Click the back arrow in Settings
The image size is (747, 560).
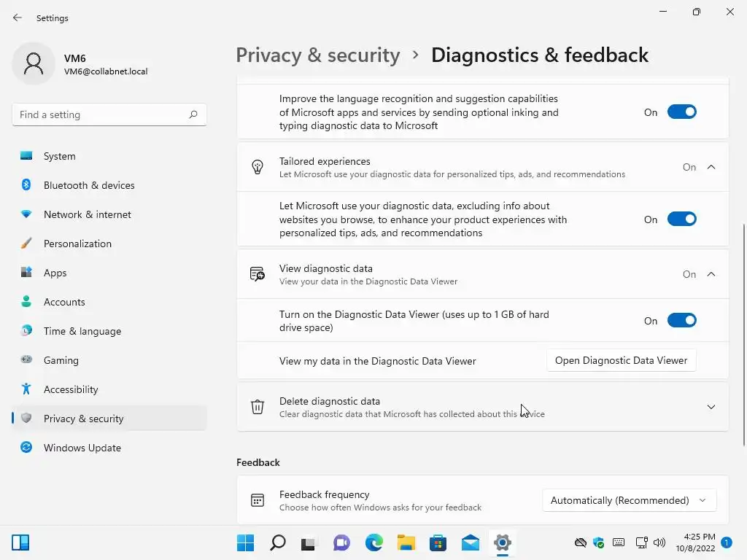18,17
